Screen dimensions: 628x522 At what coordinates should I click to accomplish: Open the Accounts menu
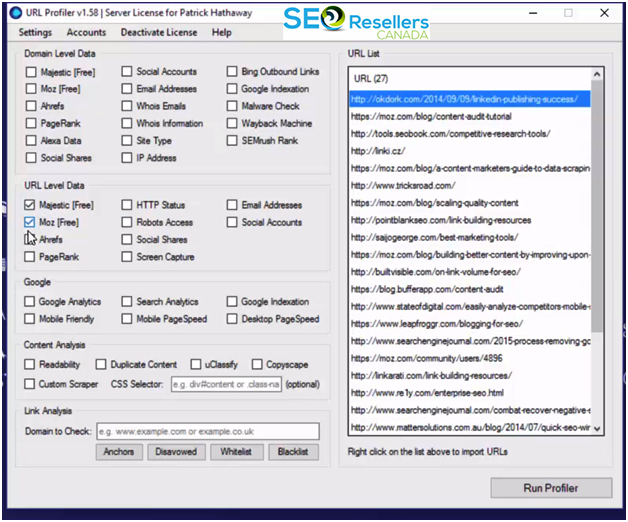(x=87, y=32)
